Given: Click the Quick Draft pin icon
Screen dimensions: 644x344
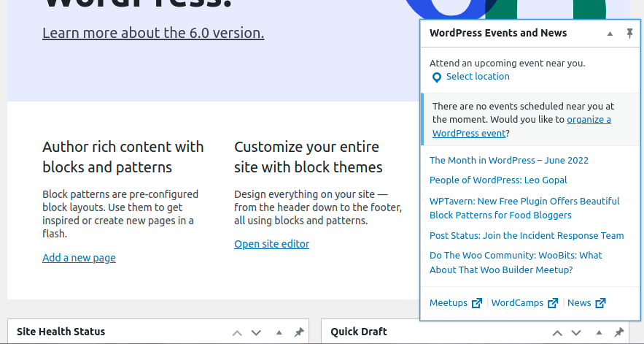Looking at the screenshot, I should coord(619,332).
